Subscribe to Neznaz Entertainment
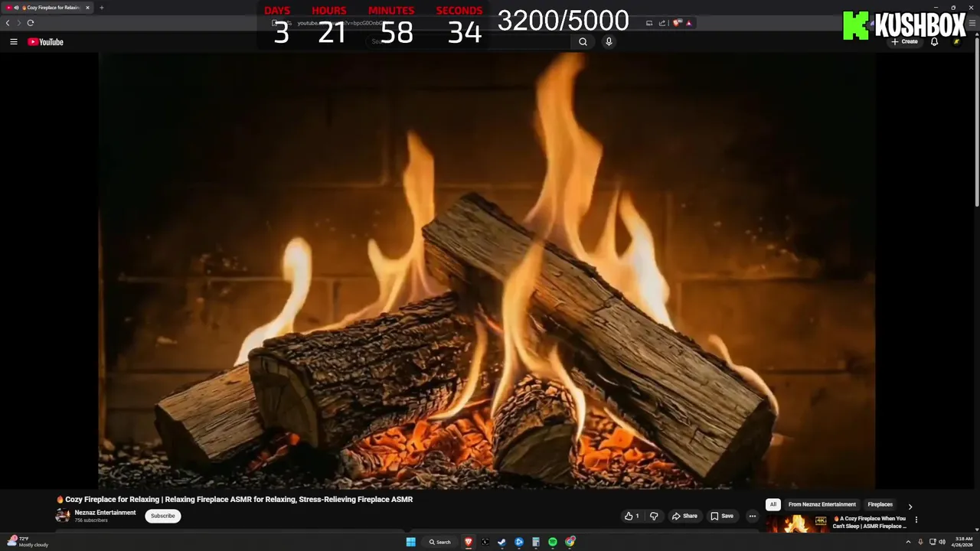 (163, 516)
